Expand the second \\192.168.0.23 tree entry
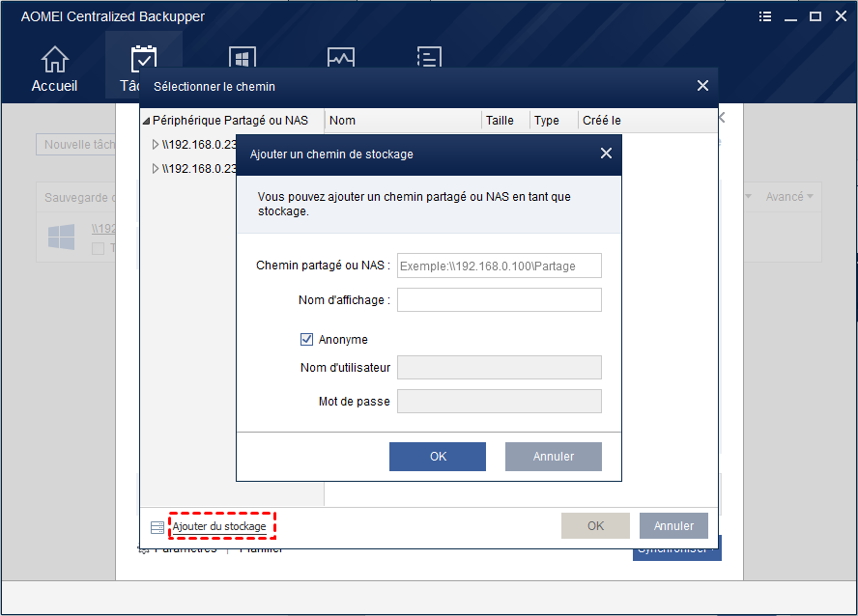The width and height of the screenshot is (858, 616). (156, 168)
